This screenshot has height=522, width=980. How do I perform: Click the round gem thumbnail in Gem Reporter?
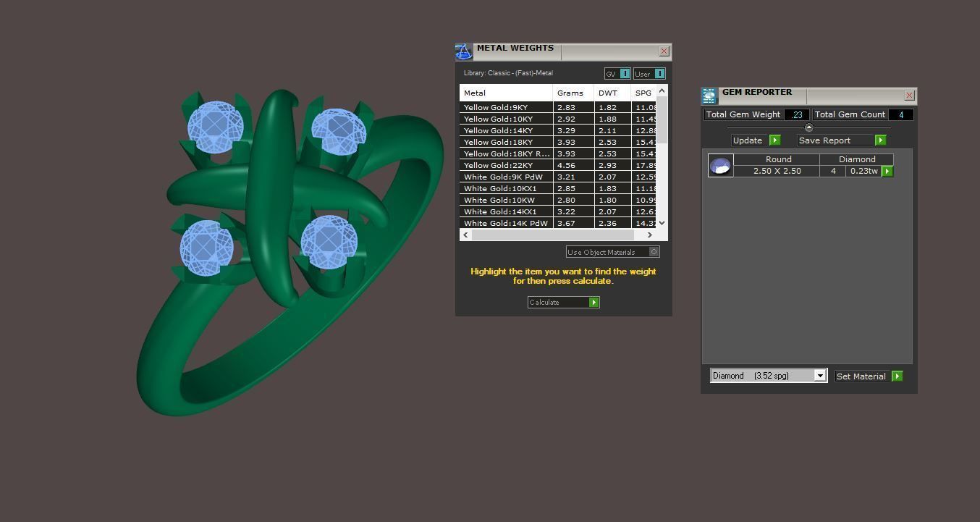720,165
